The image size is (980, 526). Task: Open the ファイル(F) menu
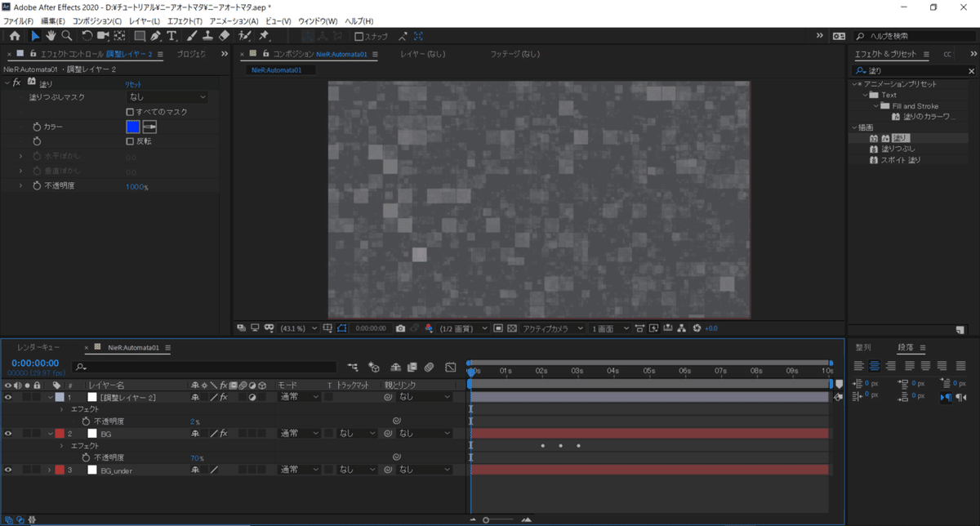click(19, 20)
